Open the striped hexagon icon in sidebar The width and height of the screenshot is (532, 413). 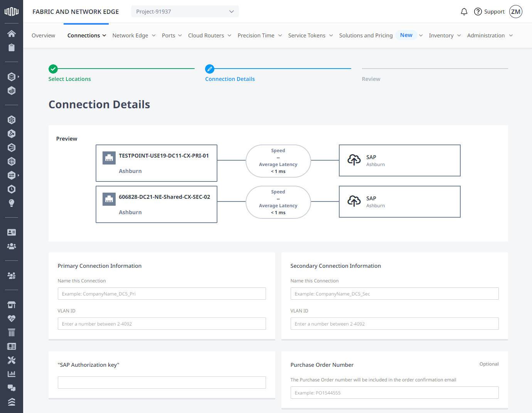(12, 148)
